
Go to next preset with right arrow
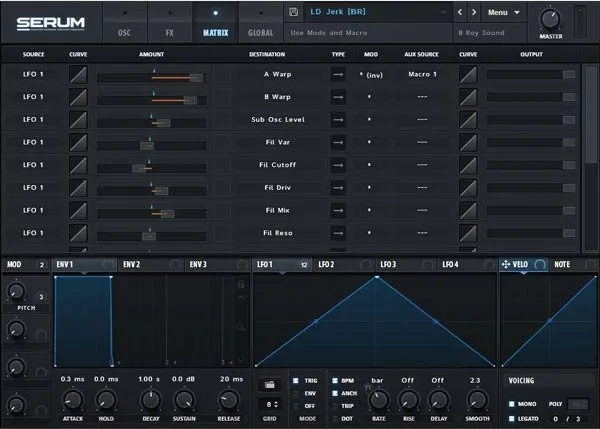pos(474,12)
